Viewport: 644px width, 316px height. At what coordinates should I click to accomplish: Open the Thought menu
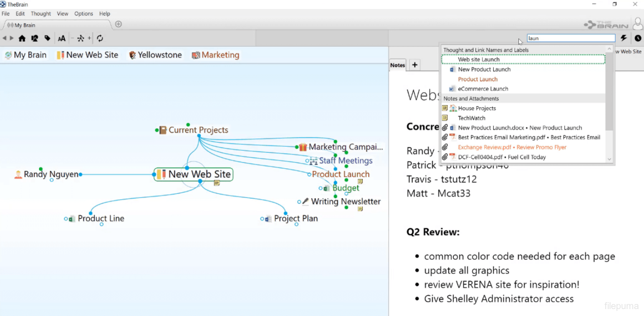tap(41, 14)
